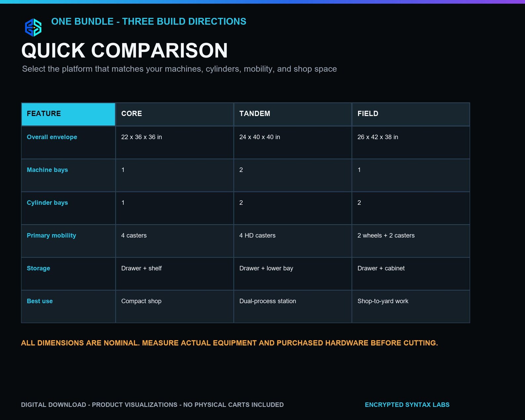Click the 'Dual-process station' cell
The image size is (525, 420).
[x=293, y=307]
